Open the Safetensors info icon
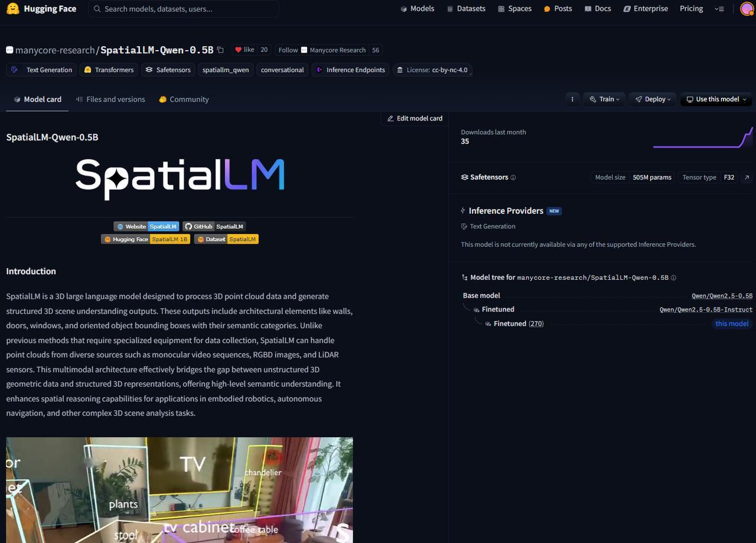The width and height of the screenshot is (756, 543). tap(513, 178)
